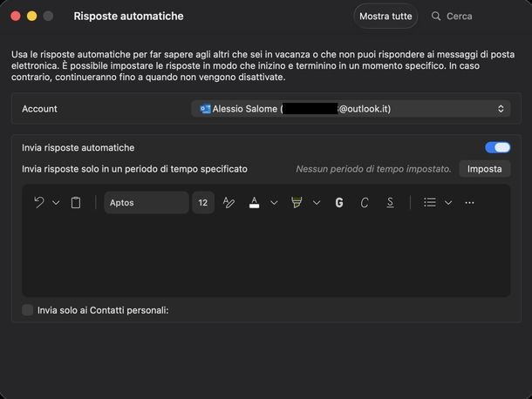Click the 'Risposte automatiche' window title
Image resolution: width=532 pixels, height=399 pixels.
pyautogui.click(x=128, y=17)
